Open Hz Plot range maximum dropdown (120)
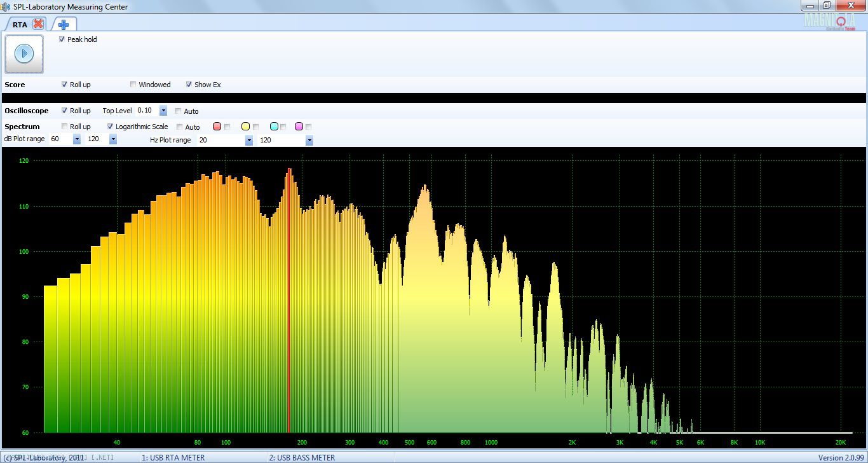868x463 pixels. click(x=309, y=140)
